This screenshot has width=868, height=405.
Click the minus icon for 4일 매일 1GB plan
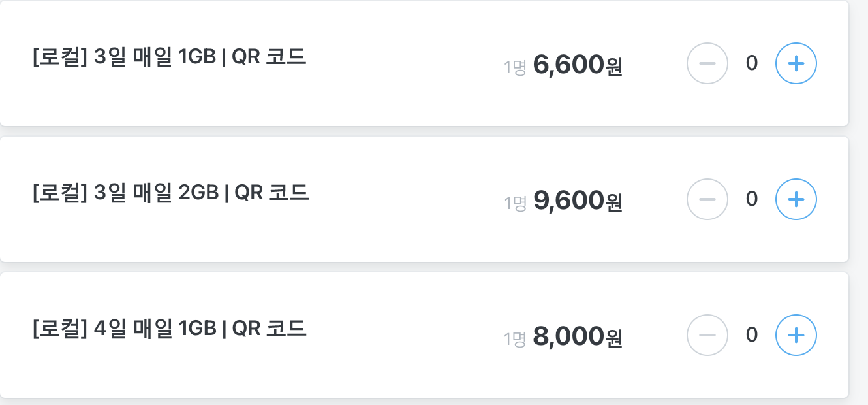point(707,335)
